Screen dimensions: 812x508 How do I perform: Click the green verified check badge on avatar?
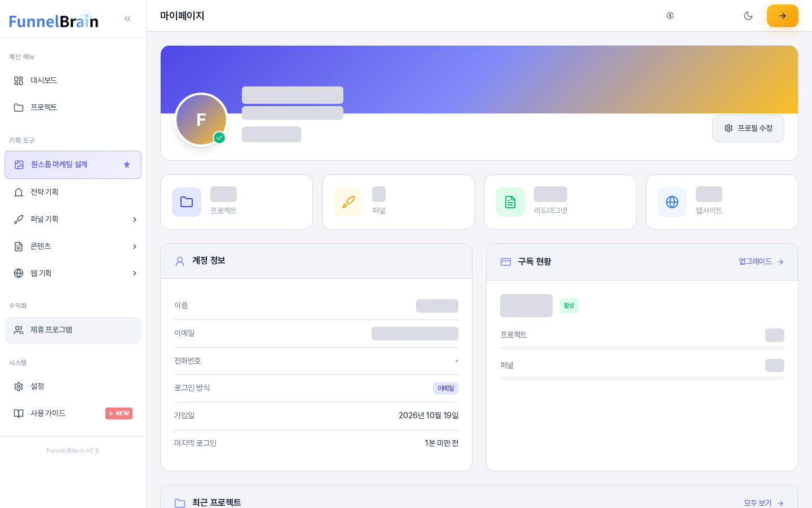pyautogui.click(x=219, y=138)
